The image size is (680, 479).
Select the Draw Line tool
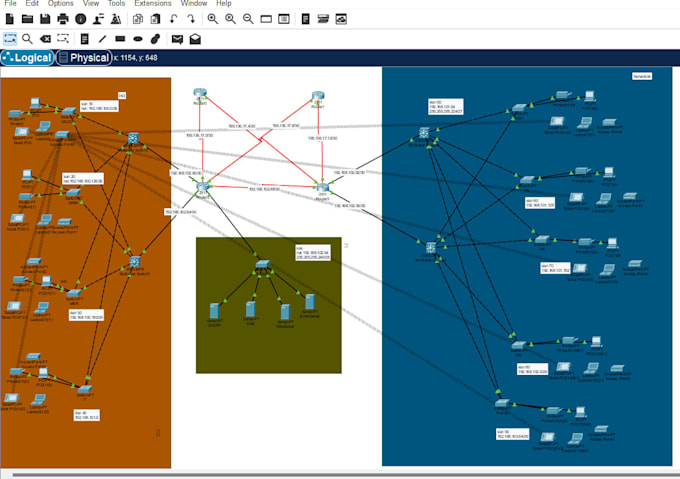click(x=102, y=39)
